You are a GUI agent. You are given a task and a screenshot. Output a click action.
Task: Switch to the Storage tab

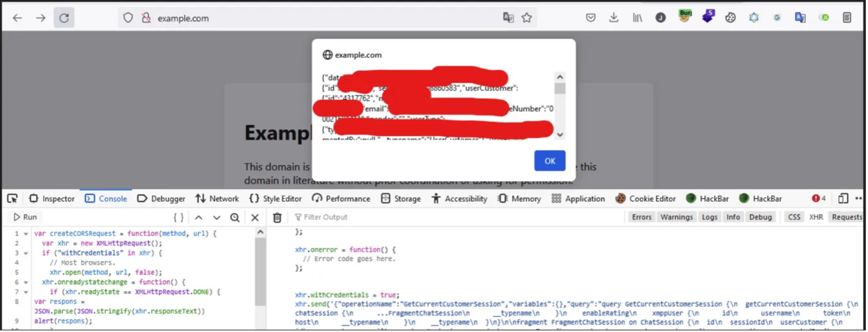tap(400, 199)
